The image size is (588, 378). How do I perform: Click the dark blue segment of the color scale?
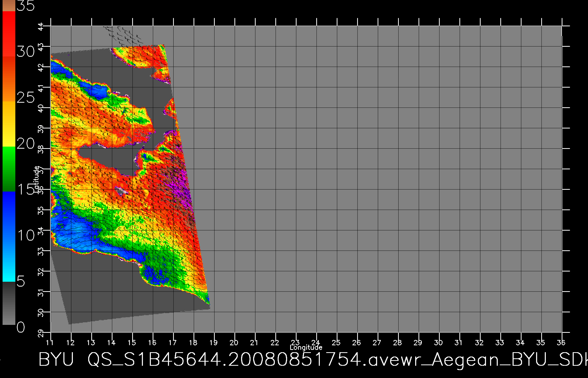point(9,214)
